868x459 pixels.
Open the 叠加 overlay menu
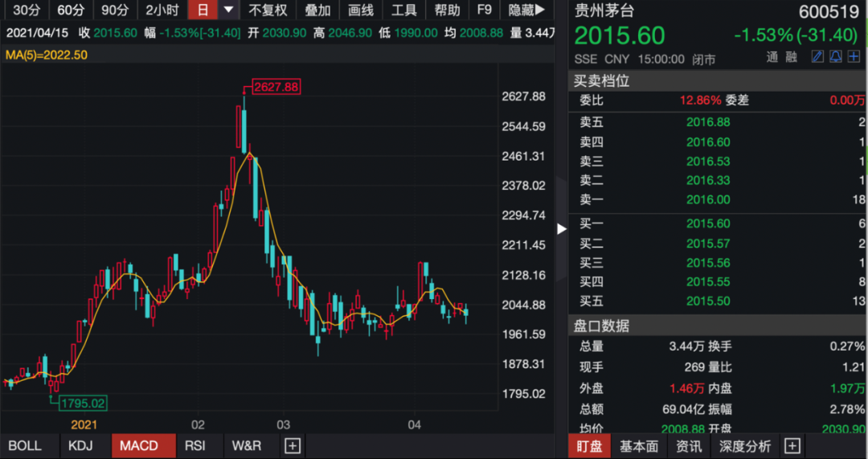point(317,10)
